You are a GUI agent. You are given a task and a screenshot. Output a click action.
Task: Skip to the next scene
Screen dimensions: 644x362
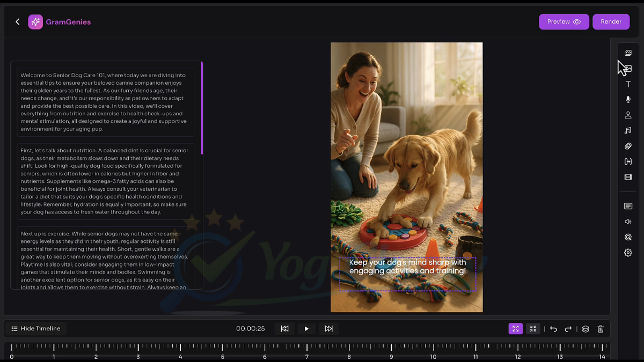[328, 329]
